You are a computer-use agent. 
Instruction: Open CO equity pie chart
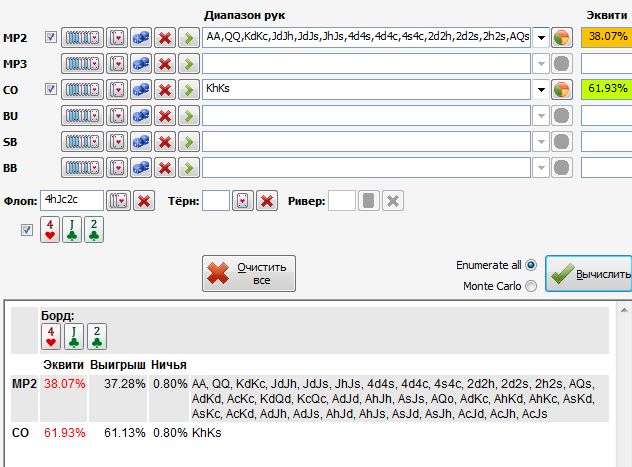point(561,90)
